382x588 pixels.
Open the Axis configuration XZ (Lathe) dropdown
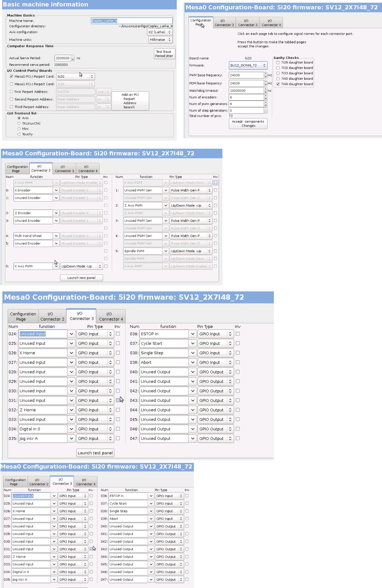(160, 32)
